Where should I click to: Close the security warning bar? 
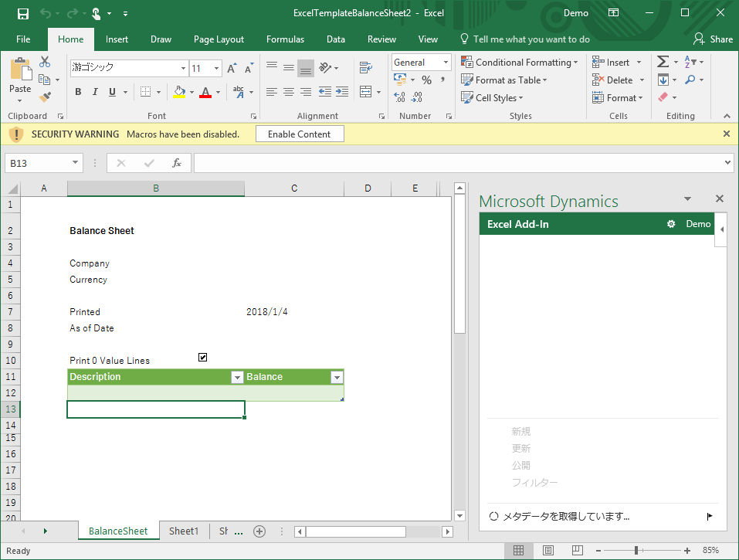tap(727, 134)
